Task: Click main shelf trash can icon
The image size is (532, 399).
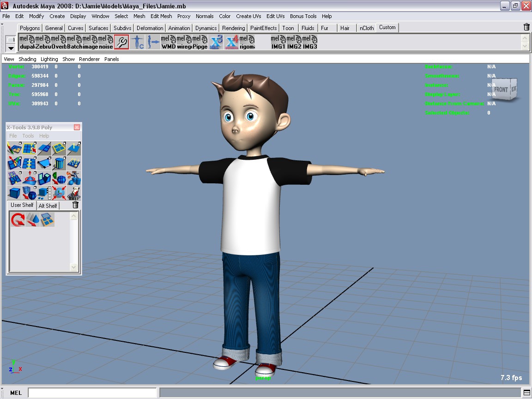Action: point(526,27)
